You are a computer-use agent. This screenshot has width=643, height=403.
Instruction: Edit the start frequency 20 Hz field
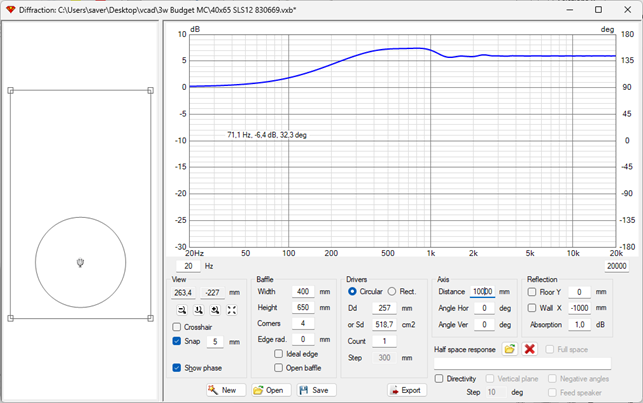[x=188, y=266]
